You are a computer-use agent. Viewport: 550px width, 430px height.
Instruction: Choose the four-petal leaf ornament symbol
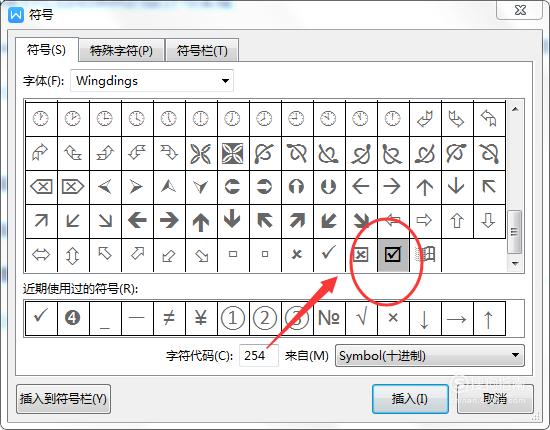click(201, 153)
